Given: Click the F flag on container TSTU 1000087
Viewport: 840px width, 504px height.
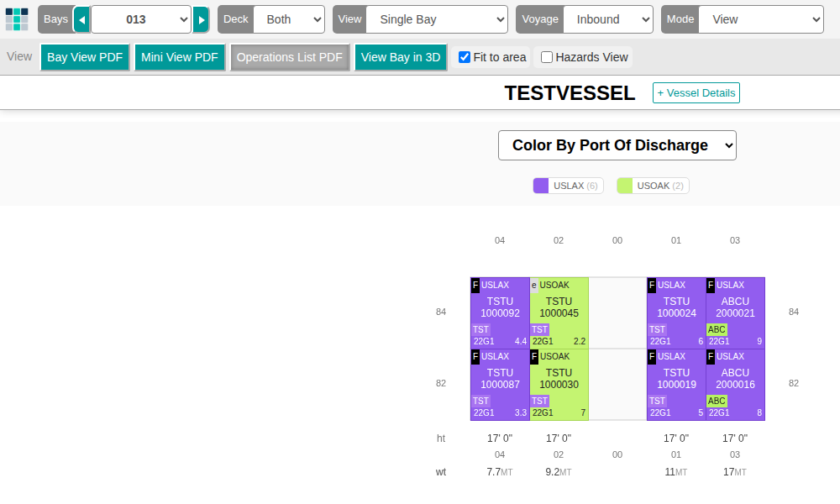Looking at the screenshot, I should (475, 357).
